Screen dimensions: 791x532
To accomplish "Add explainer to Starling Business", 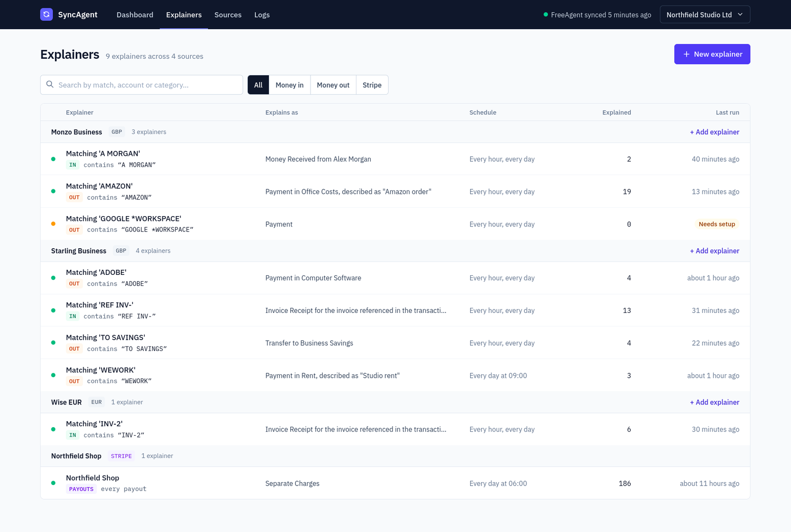I will [715, 251].
